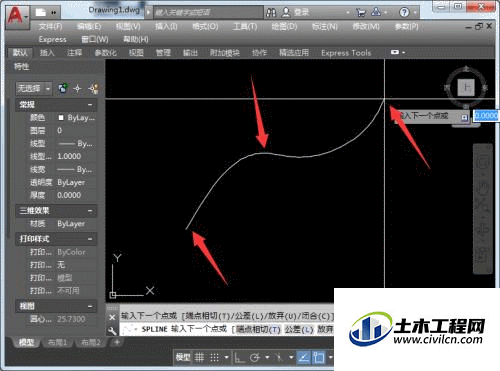500x371 pixels.
Task: Open the 视图(V) menu
Action: point(128,26)
